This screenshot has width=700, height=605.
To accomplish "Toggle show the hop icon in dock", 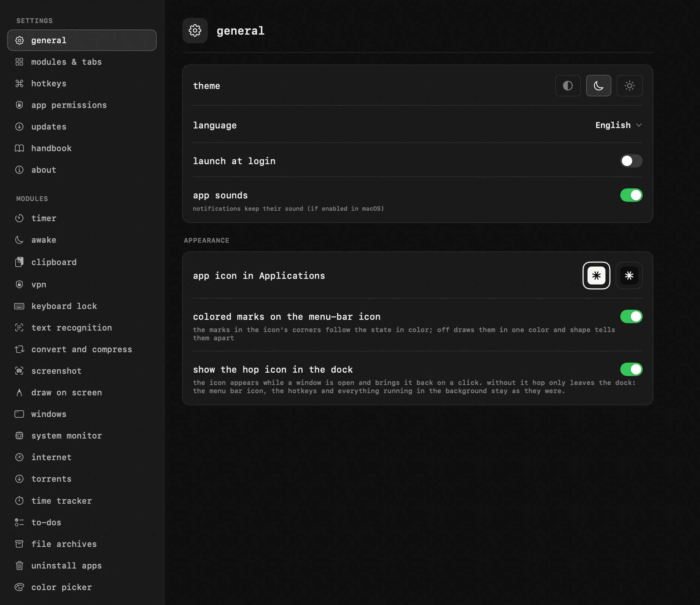I will pyautogui.click(x=631, y=369).
